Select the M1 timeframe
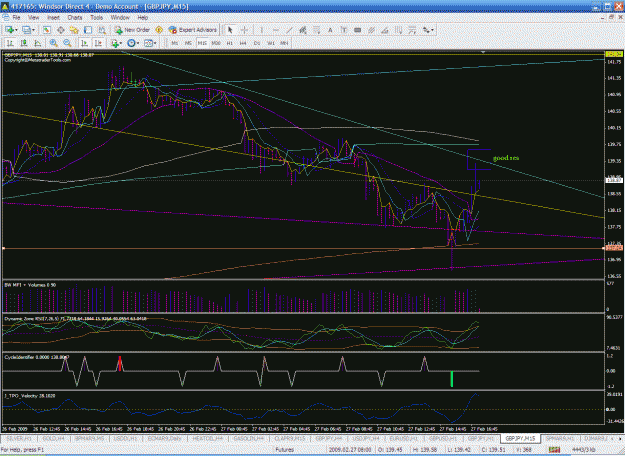Screen dimensions: 625x456 (x=175, y=43)
